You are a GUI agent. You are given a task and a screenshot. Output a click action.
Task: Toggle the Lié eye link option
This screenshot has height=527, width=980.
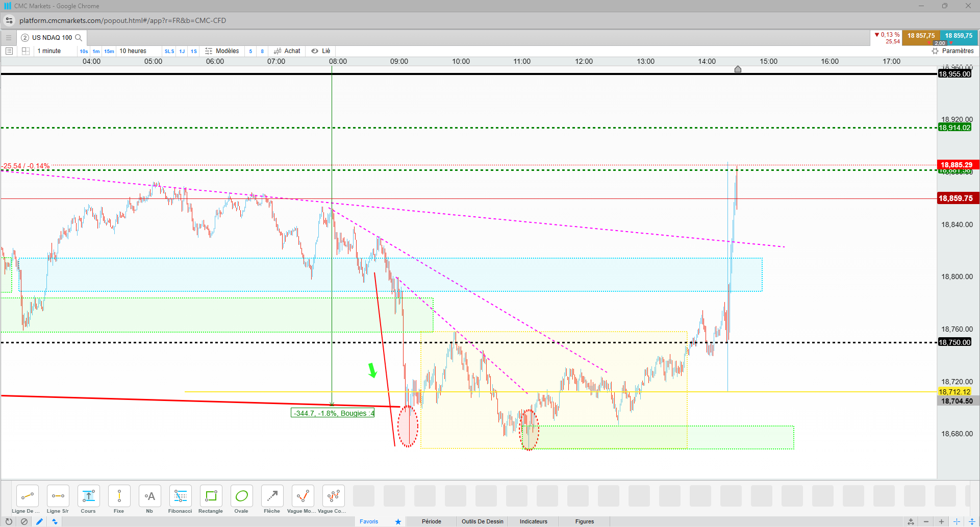point(321,51)
